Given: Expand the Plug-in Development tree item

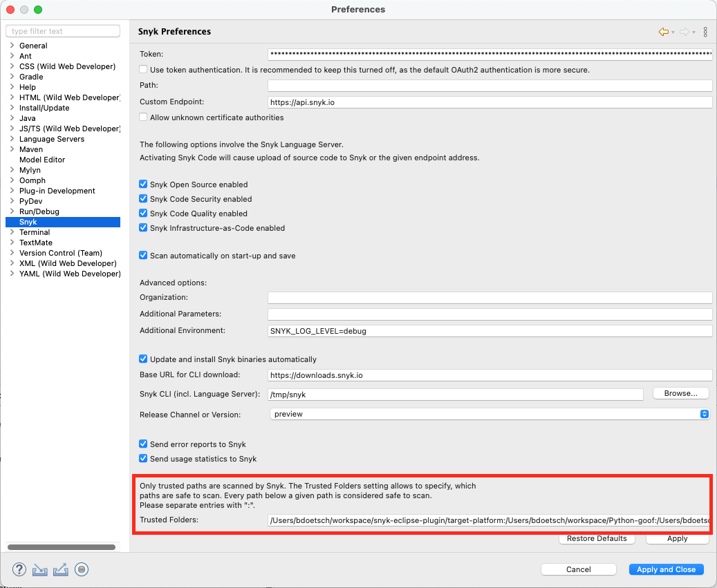Looking at the screenshot, I should click(12, 191).
